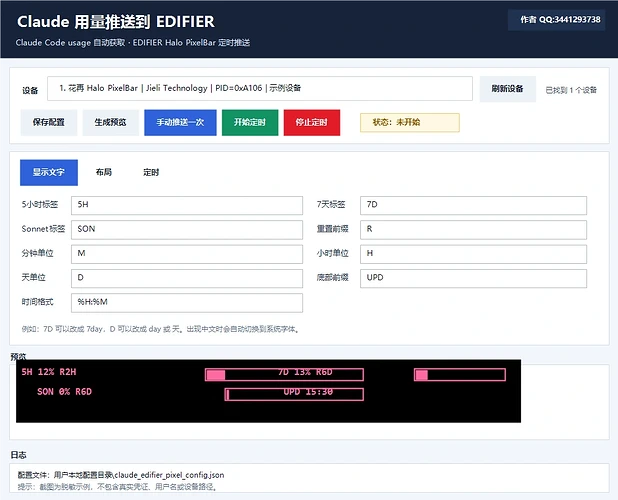Click the 小时单位 input field with H
Screen dimensions: 618x500
[x=473, y=254]
